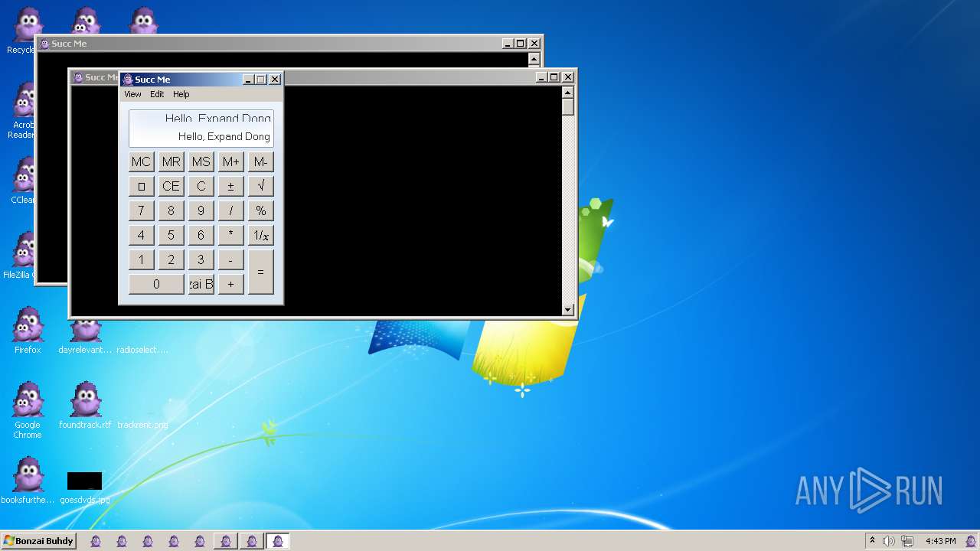Click digit 9 on calculator
The width and height of the screenshot is (980, 551).
[201, 210]
